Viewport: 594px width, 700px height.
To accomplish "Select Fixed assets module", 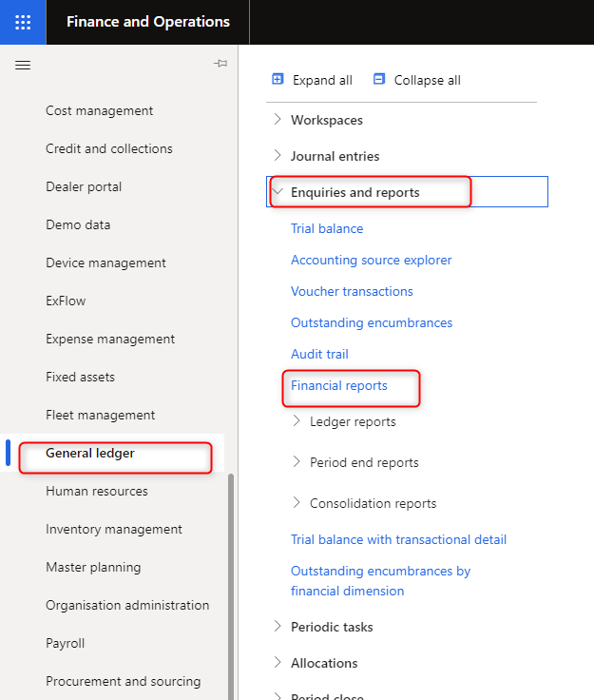I will pyautogui.click(x=80, y=378).
